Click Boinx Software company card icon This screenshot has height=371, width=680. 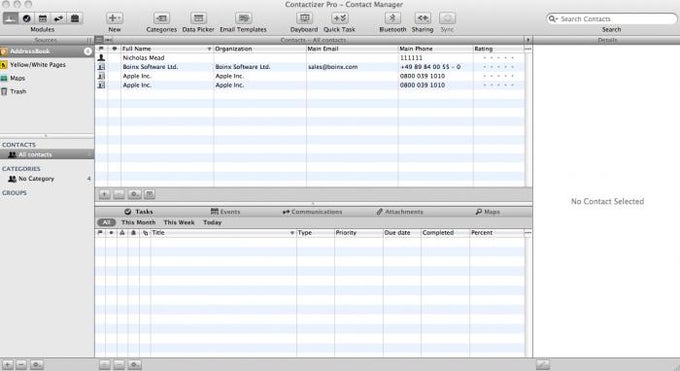[x=101, y=67]
